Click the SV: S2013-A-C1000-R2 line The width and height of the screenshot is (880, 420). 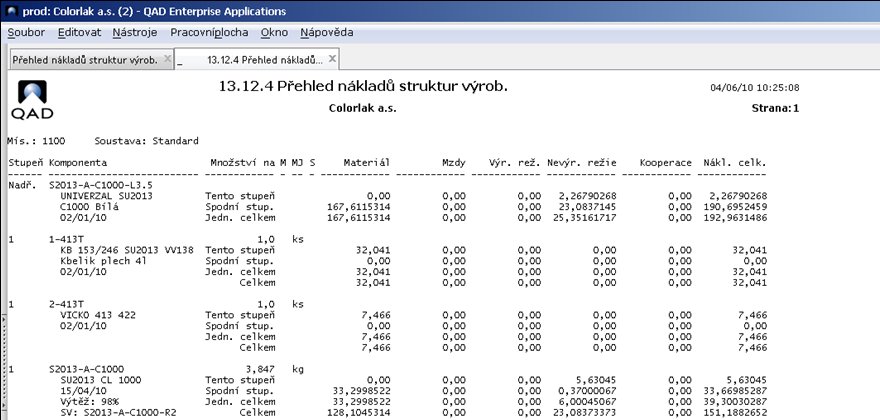[x=120, y=413]
